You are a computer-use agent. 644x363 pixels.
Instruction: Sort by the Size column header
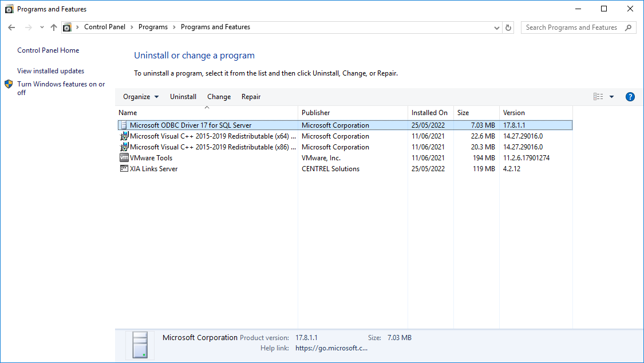[476, 113]
